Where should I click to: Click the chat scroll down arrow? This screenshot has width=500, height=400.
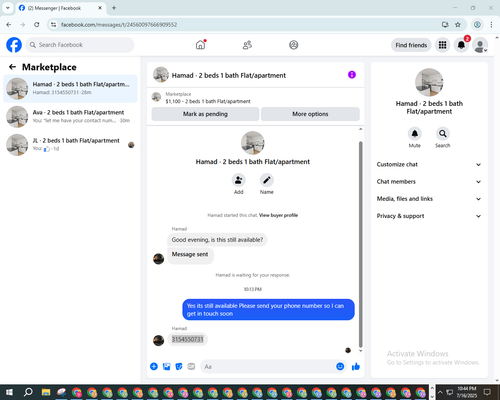coord(360,351)
